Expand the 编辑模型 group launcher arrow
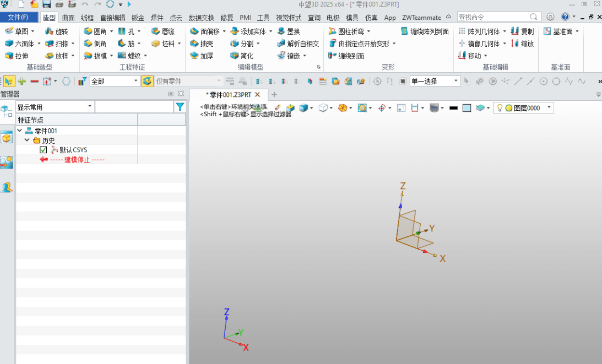 [319, 67]
